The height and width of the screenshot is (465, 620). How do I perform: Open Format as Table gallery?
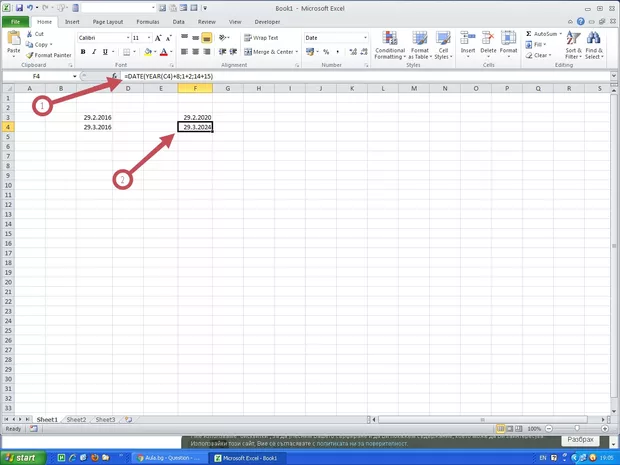420,45
